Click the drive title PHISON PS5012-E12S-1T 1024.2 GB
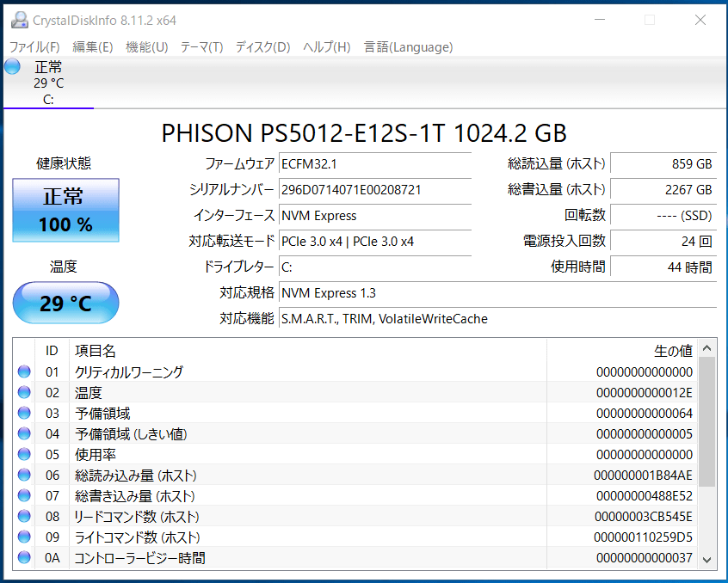Screen dimensions: 728x583 click(x=364, y=133)
